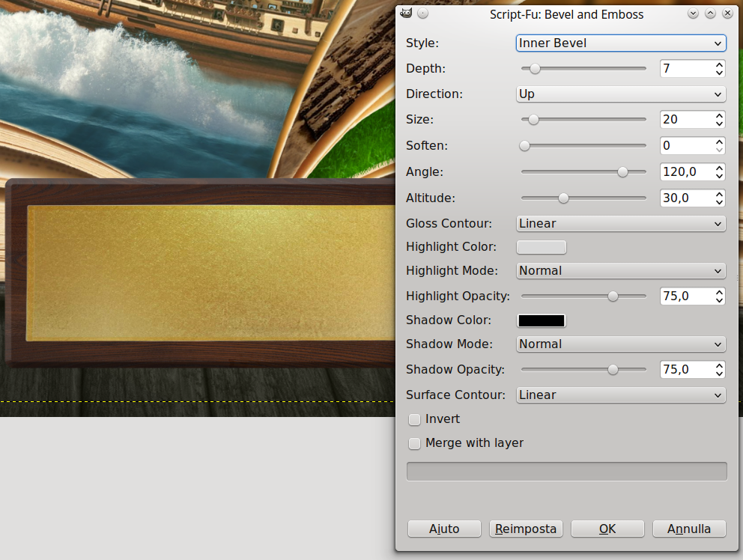The image size is (743, 560).
Task: Open the Style dropdown showing Inner Bevel
Action: point(621,43)
